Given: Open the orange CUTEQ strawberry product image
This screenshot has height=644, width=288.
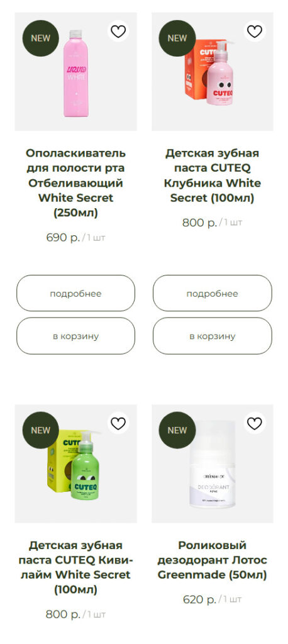Looking at the screenshot, I should [213, 72].
